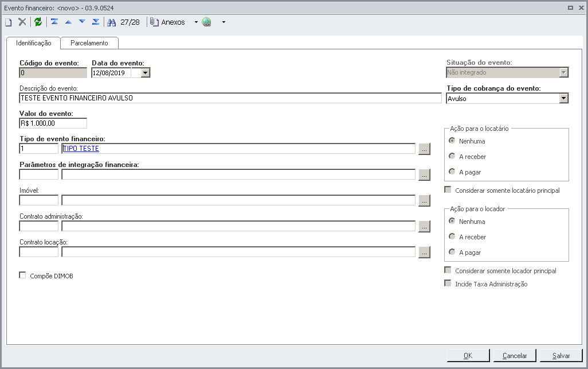Switch to the Identificação tab
The width and height of the screenshot is (588, 369).
pyautogui.click(x=33, y=43)
